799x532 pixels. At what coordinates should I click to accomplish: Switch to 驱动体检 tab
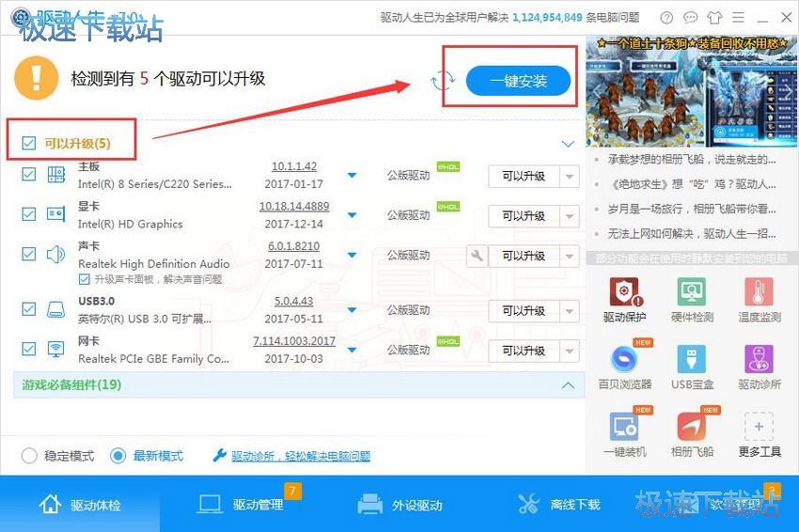(80, 505)
